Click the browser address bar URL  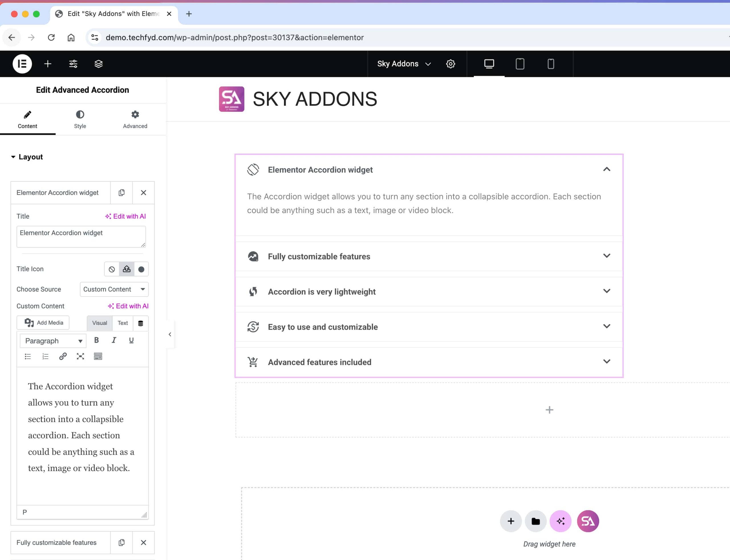[x=234, y=37]
